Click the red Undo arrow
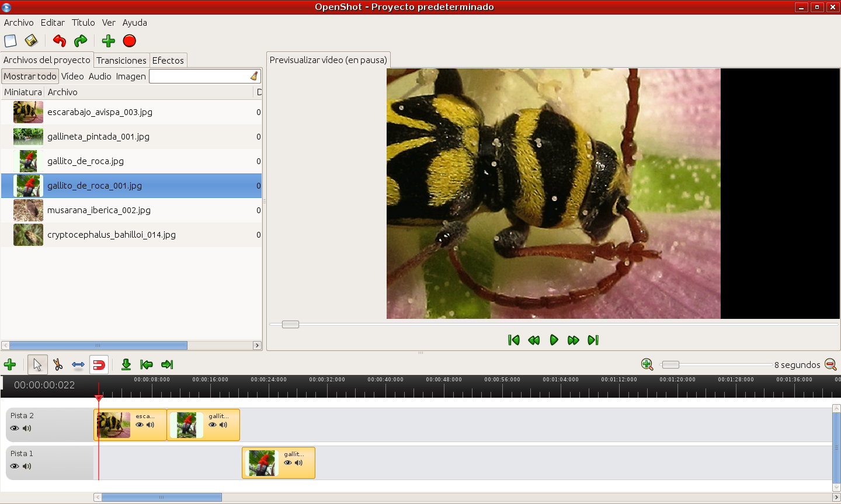The image size is (841, 504). pyautogui.click(x=59, y=41)
